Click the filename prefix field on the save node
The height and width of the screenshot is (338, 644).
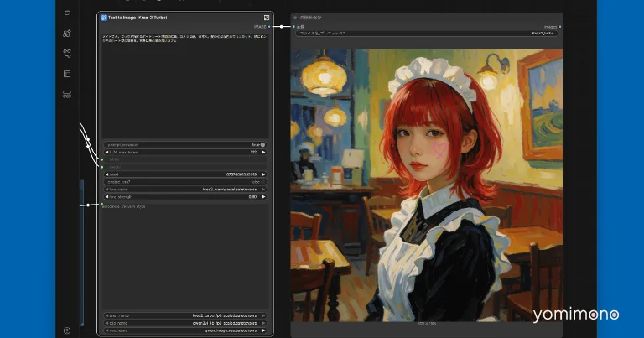pyautogui.click(x=426, y=34)
